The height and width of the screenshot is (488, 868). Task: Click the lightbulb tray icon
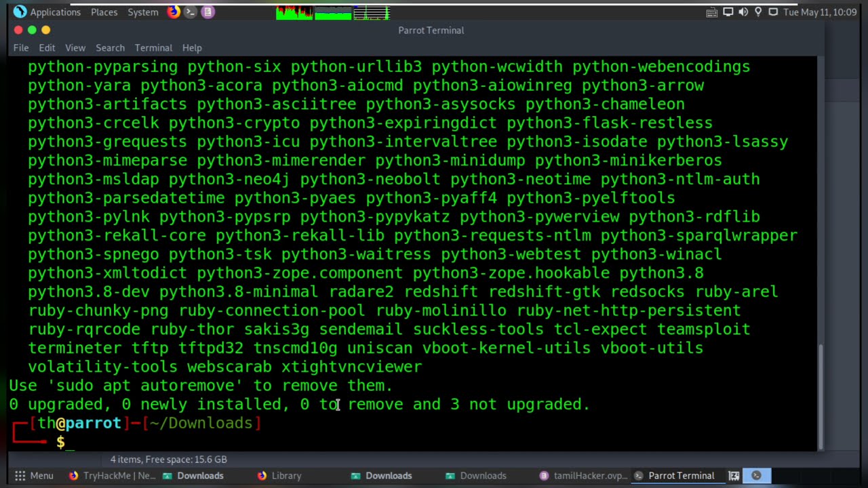[758, 12]
